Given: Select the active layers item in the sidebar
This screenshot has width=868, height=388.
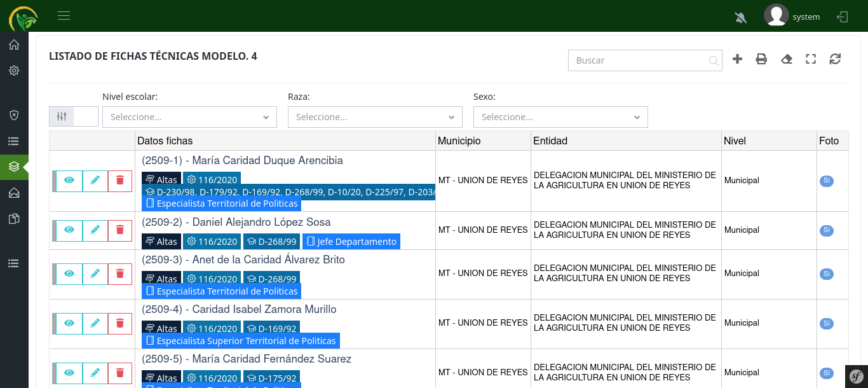Looking at the screenshot, I should click(14, 167).
